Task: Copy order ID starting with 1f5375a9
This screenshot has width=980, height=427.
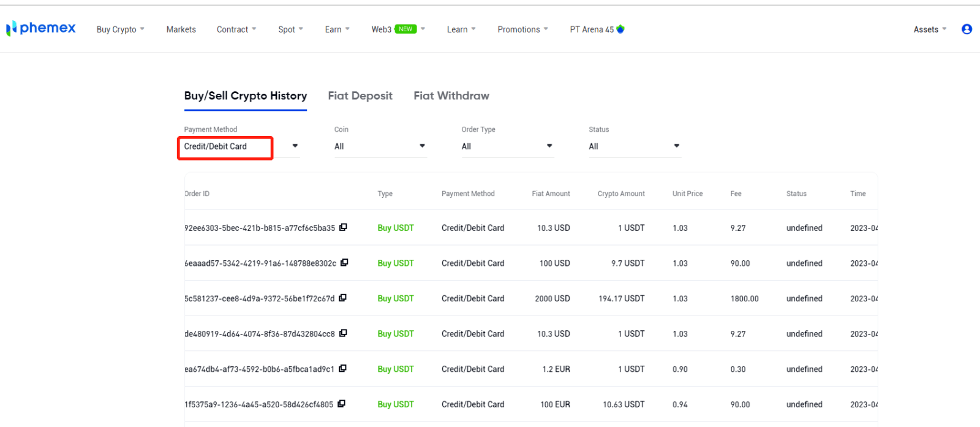Action: (342, 404)
